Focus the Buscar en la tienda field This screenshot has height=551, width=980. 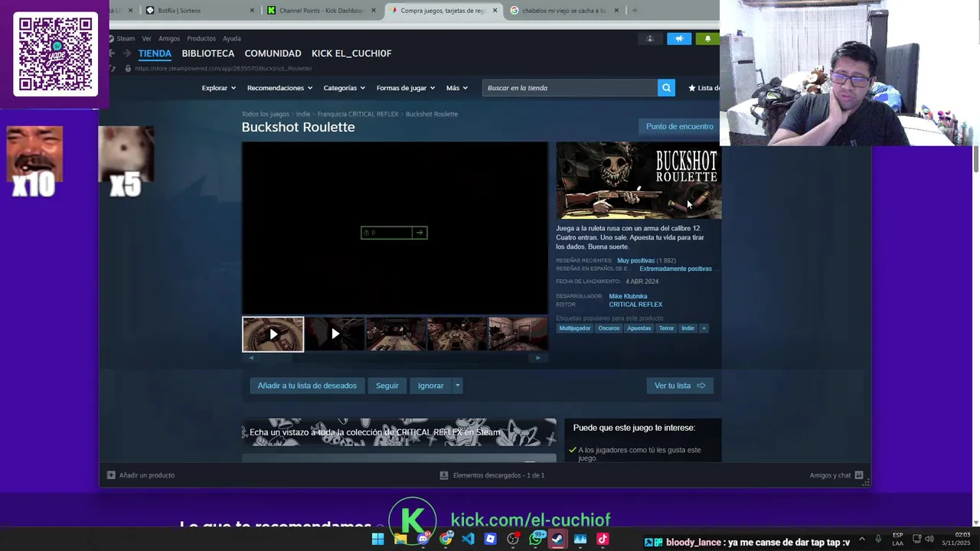point(570,88)
